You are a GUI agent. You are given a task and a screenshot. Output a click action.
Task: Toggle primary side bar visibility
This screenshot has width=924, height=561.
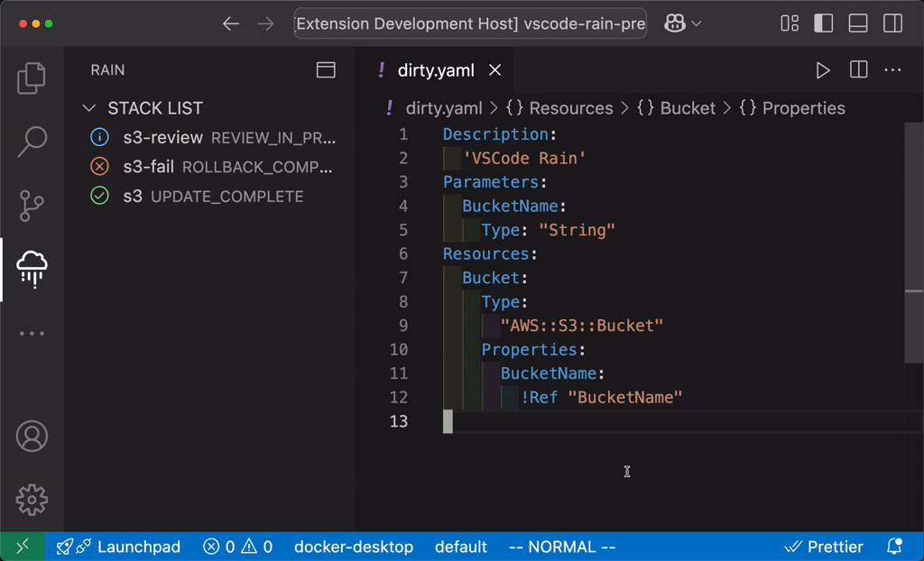coord(823,23)
